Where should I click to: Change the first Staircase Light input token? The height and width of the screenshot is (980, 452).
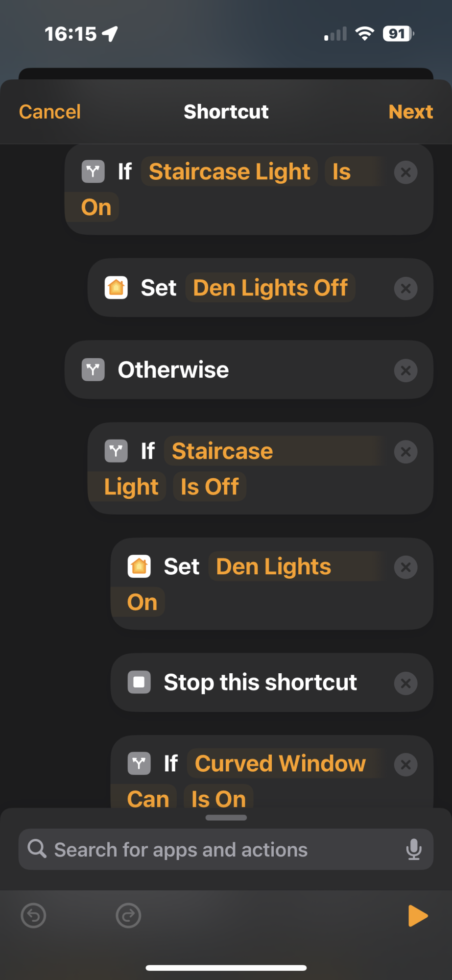point(229,171)
